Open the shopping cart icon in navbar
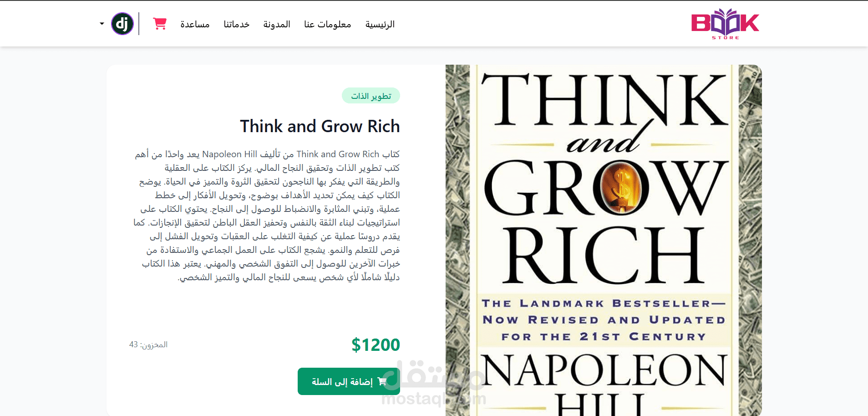The image size is (868, 416). pyautogui.click(x=160, y=24)
